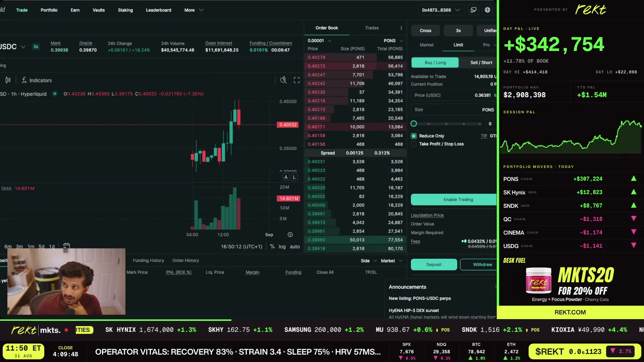Open the PONS size unit dropdown
Image resolution: width=644 pixels, height=362 pixels.
[x=393, y=41]
